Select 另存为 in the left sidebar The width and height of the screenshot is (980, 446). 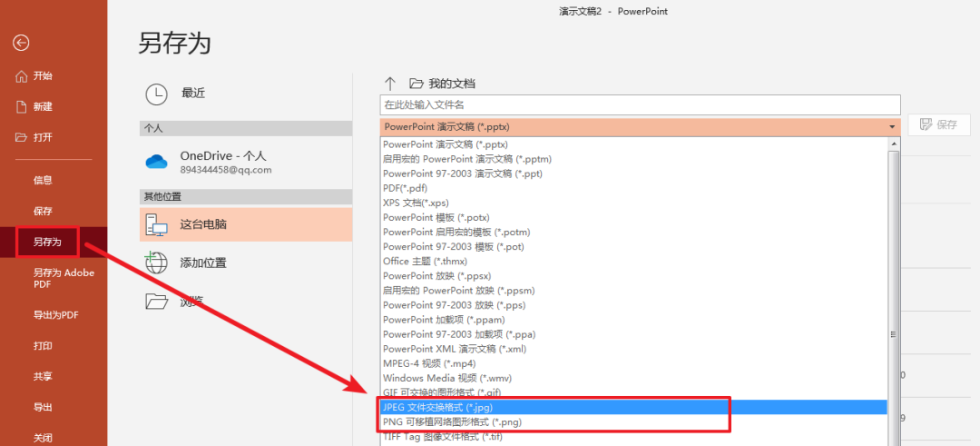point(47,242)
